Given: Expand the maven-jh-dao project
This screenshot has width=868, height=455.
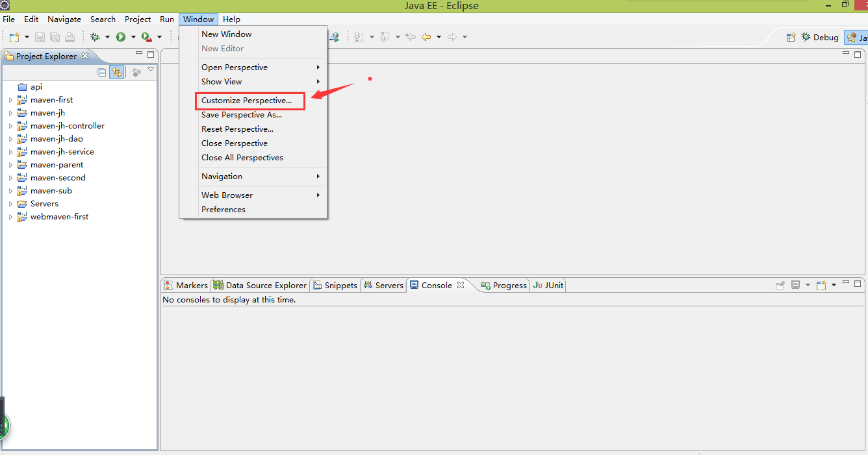Looking at the screenshot, I should pyautogui.click(x=10, y=139).
